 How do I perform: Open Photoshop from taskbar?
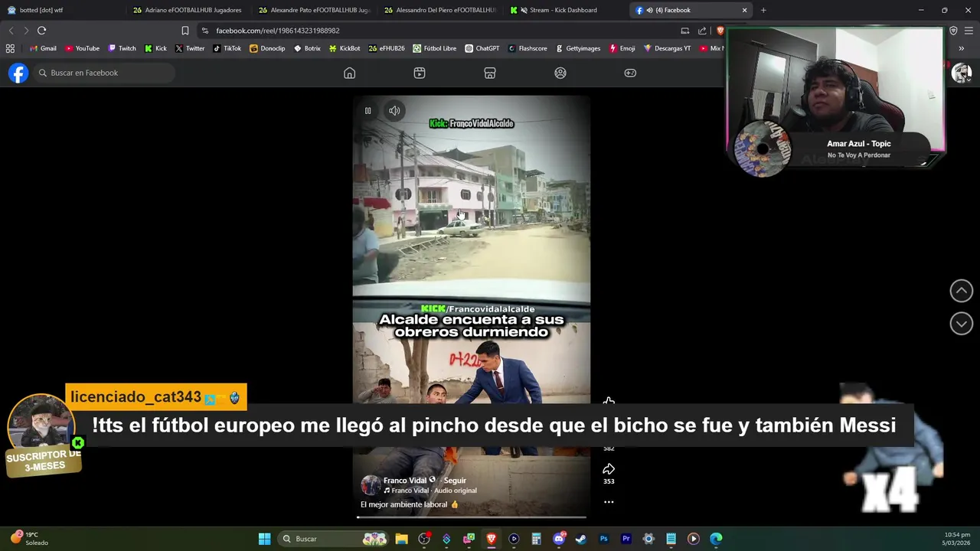tap(603, 539)
